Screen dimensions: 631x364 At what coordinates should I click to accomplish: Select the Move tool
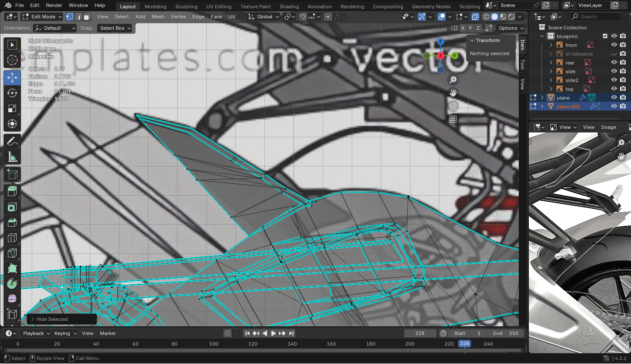coord(12,78)
